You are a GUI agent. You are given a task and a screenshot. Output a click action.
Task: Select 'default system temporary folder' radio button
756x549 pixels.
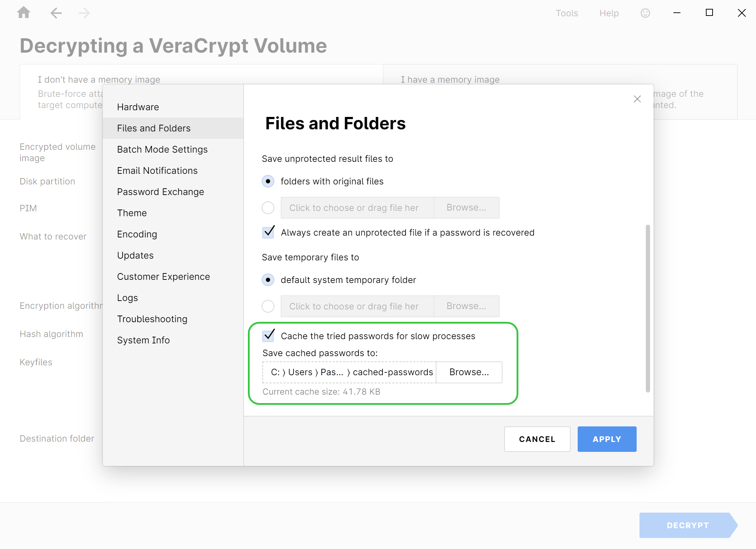pos(268,280)
